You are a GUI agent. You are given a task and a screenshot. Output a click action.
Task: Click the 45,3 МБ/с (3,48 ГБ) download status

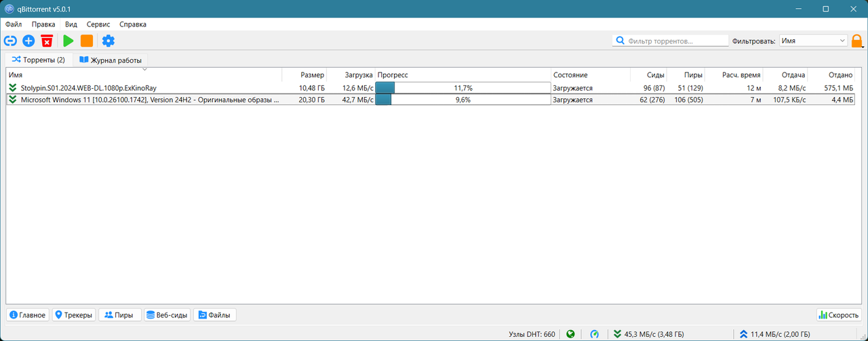654,334
